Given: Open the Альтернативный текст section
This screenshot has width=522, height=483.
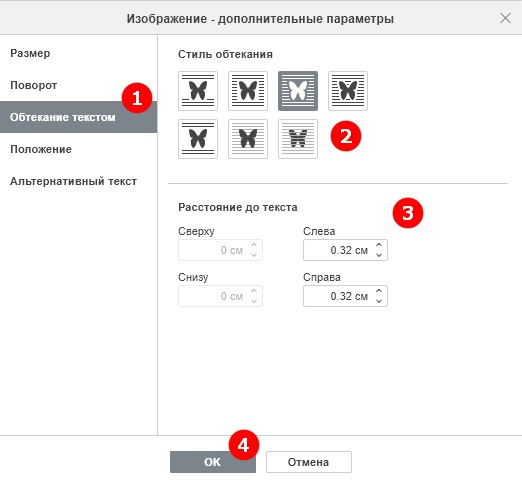Looking at the screenshot, I should 78,181.
